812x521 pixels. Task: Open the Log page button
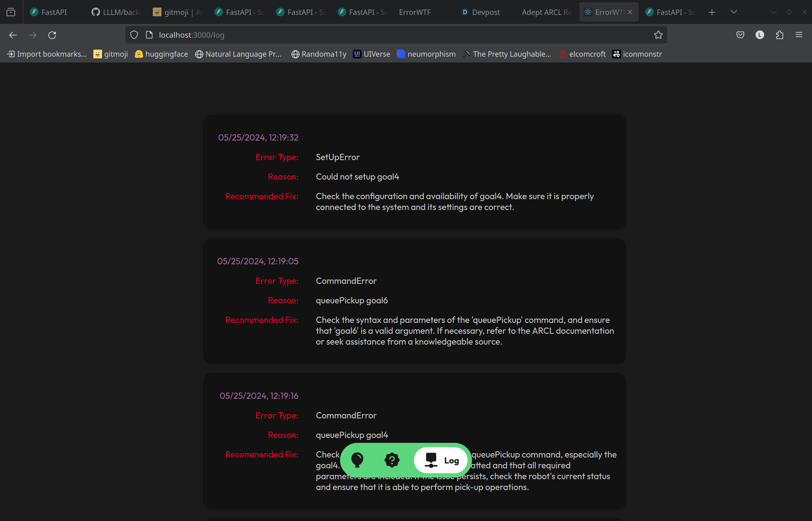(441, 460)
